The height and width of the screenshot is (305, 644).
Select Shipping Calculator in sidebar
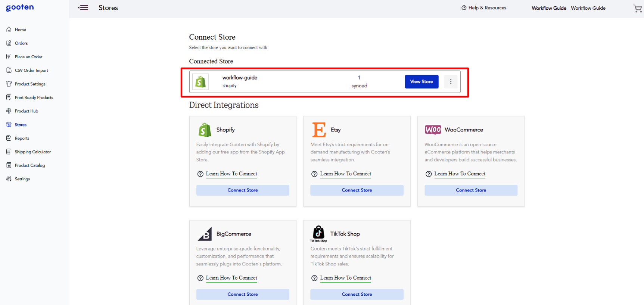pos(32,152)
